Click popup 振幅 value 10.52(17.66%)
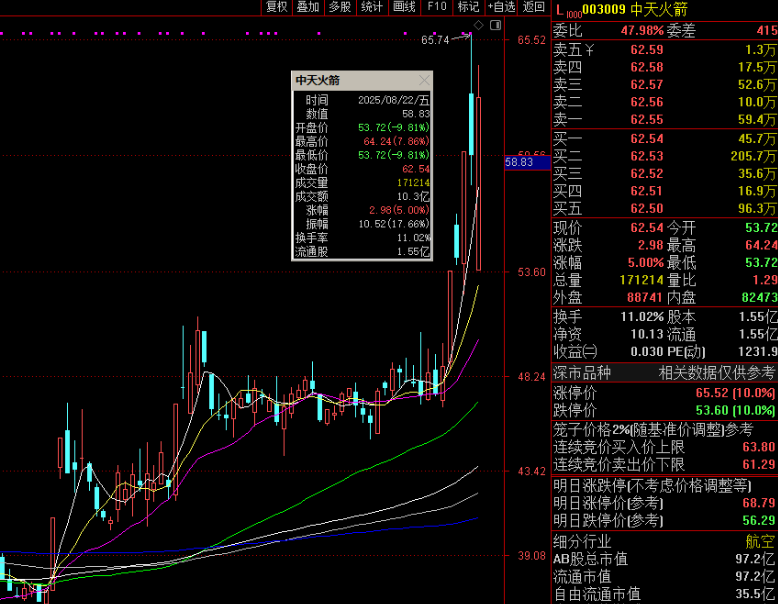 coord(394,224)
